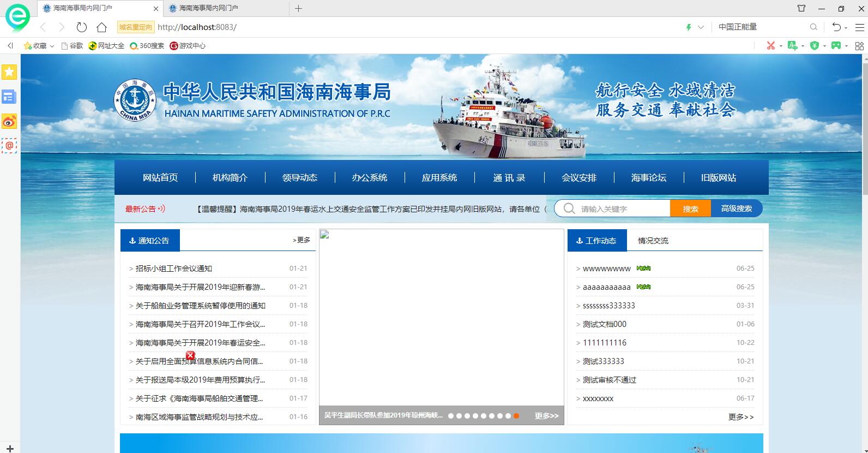Go back with the browser back arrow
The width and height of the screenshot is (868, 453).
tap(43, 27)
